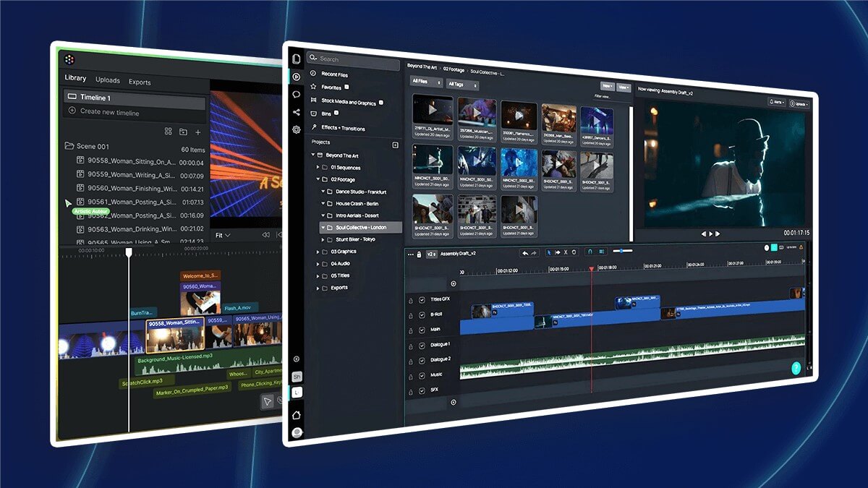Image resolution: width=868 pixels, height=488 pixels.
Task: Toggle the lock on the Titles GFX track
Action: pyautogui.click(x=411, y=299)
